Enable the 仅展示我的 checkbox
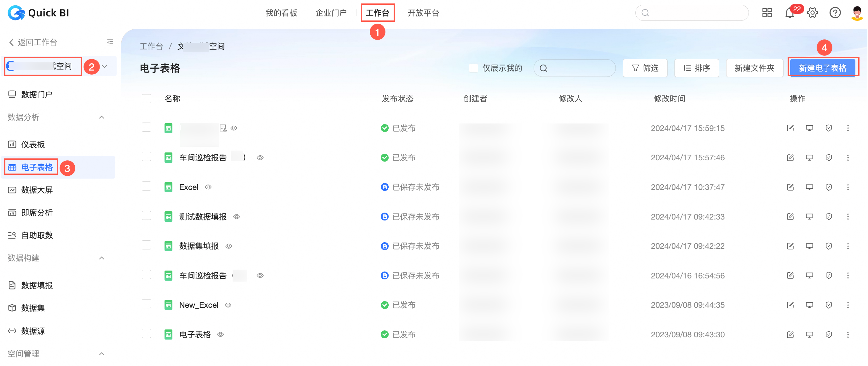The width and height of the screenshot is (868, 366). pos(473,68)
